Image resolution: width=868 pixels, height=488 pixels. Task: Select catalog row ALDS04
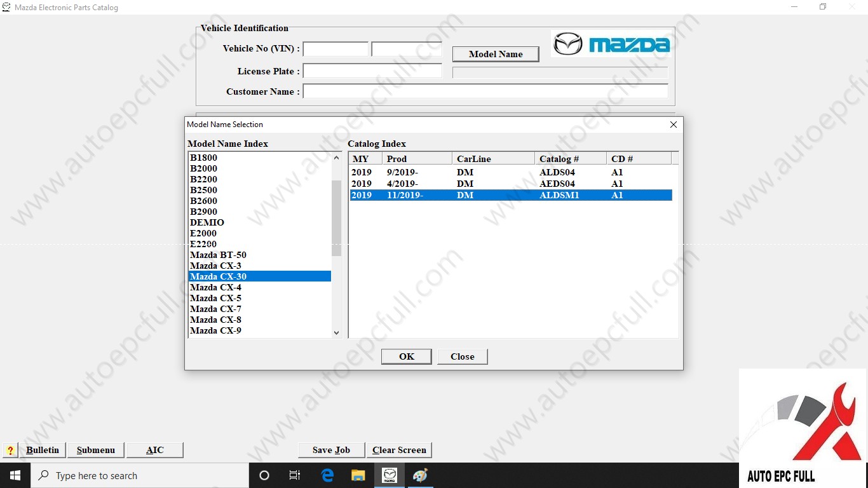coord(511,172)
